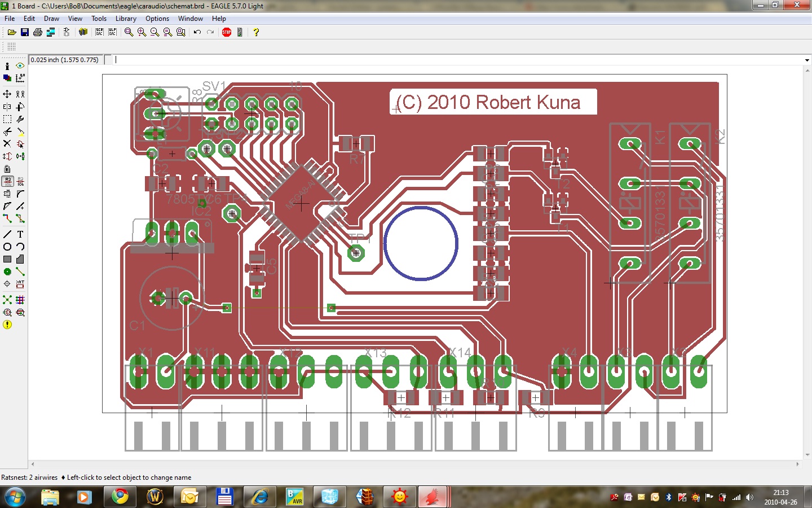This screenshot has width=812, height=508.
Task: Select the Ratsnest tool
Action: pyautogui.click(x=7, y=300)
